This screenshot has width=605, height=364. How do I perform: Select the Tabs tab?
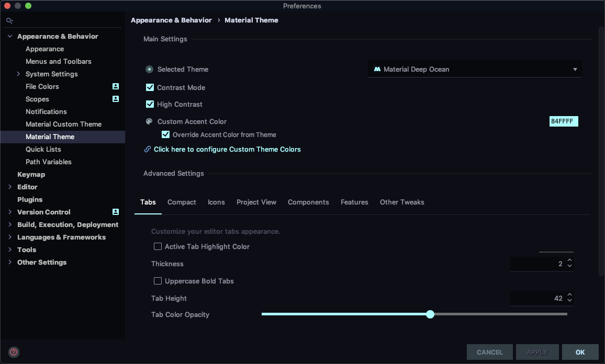click(x=148, y=202)
